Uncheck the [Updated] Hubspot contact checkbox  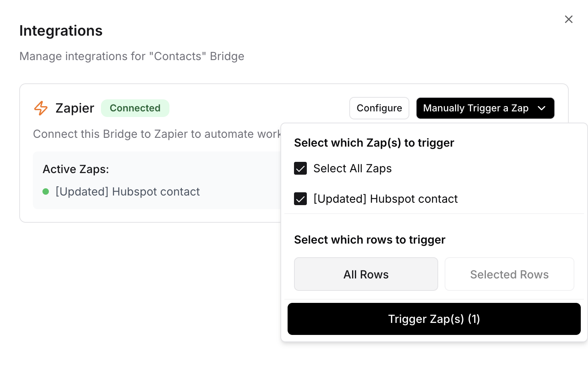300,199
